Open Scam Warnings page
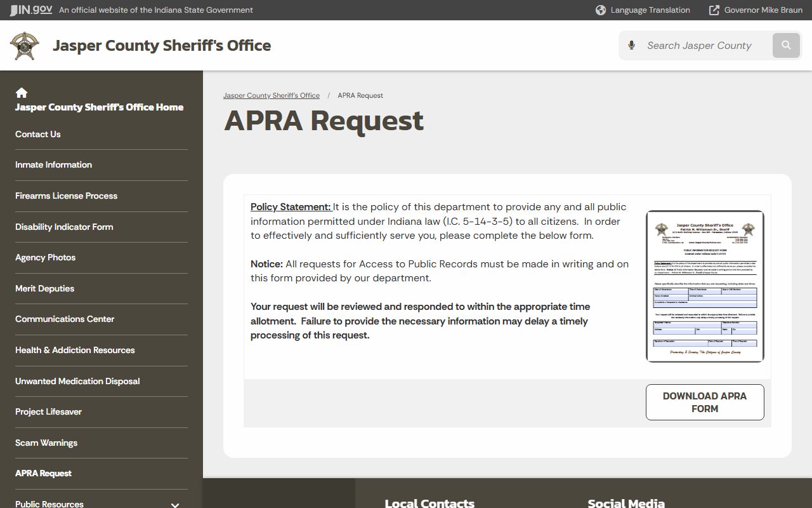The width and height of the screenshot is (812, 508). [46, 443]
